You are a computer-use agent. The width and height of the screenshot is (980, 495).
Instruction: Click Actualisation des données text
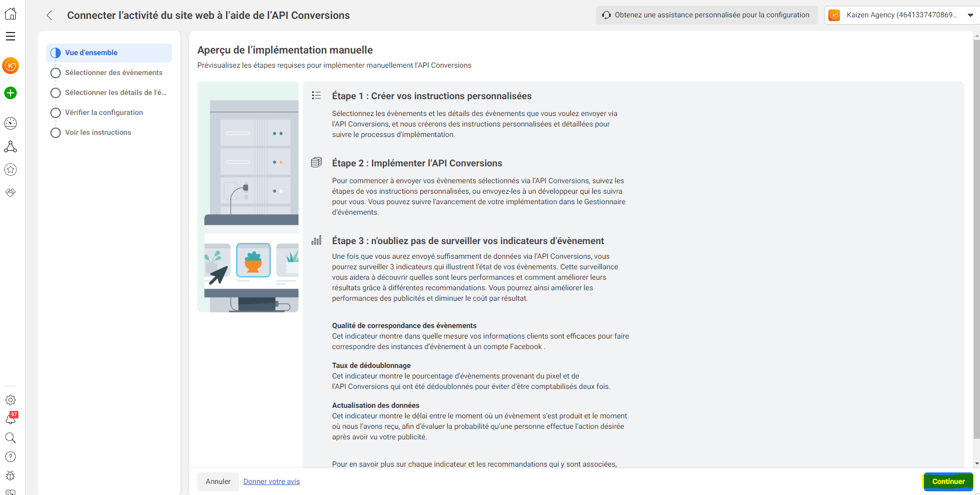click(376, 405)
